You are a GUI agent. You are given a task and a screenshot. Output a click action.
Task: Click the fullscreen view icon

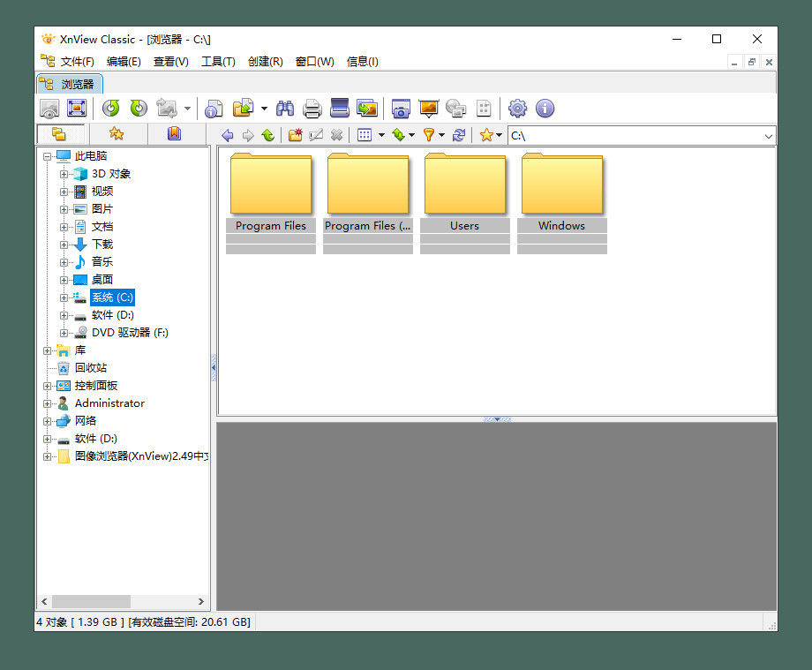77,109
